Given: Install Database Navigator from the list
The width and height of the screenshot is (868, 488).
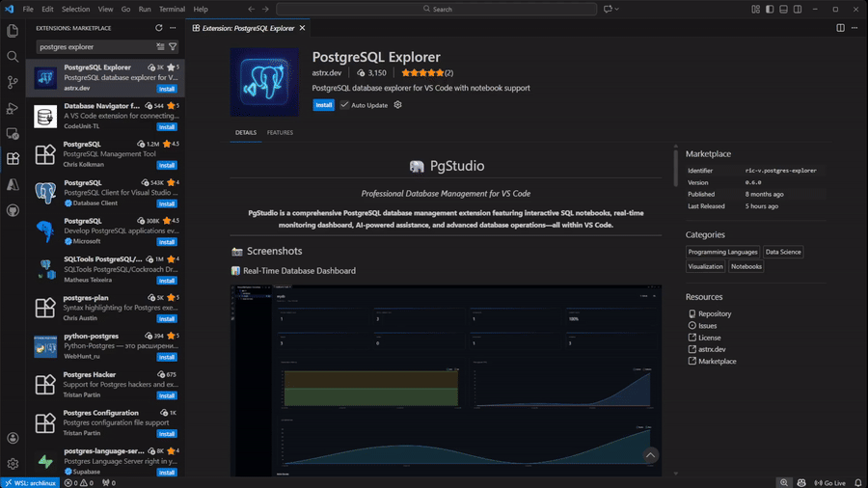Looking at the screenshot, I should point(167,126).
